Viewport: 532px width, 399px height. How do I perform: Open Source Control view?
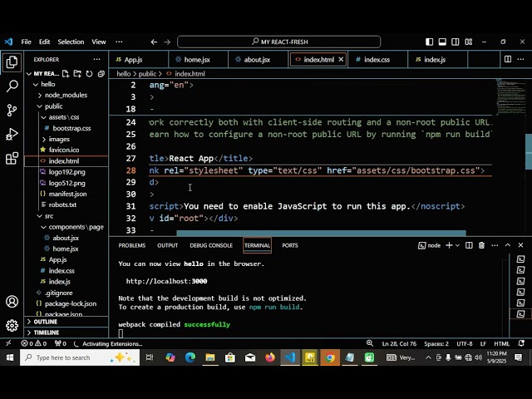(12, 111)
